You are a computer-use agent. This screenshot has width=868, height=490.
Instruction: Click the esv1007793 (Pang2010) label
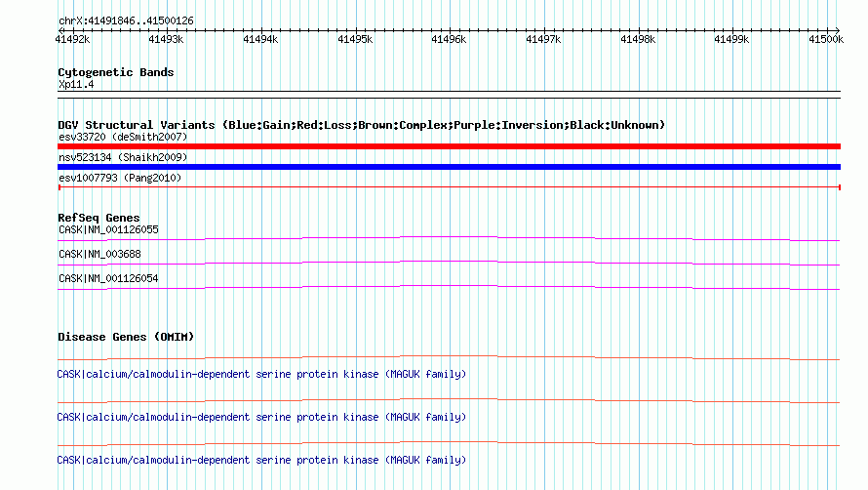[x=120, y=178]
